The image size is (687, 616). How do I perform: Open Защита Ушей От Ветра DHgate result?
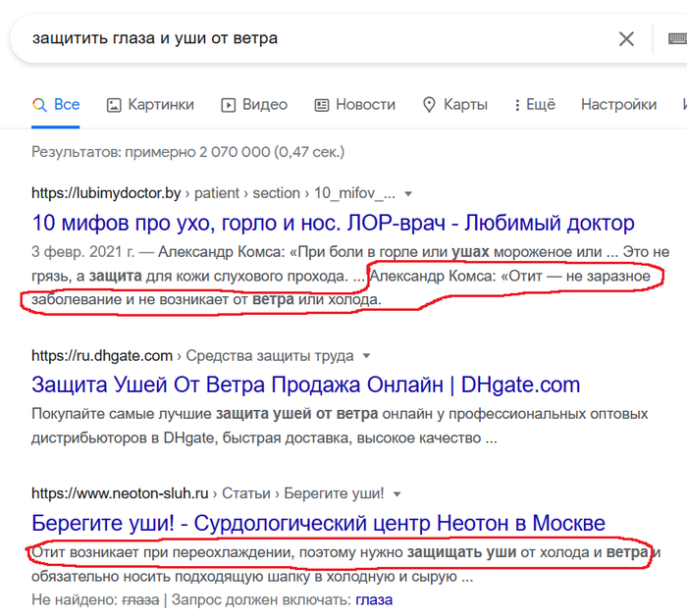pos(306,385)
